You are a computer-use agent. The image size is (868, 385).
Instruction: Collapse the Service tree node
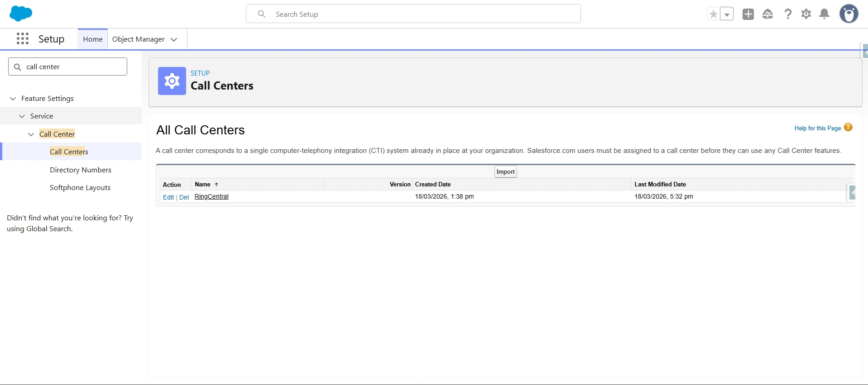[22, 116]
